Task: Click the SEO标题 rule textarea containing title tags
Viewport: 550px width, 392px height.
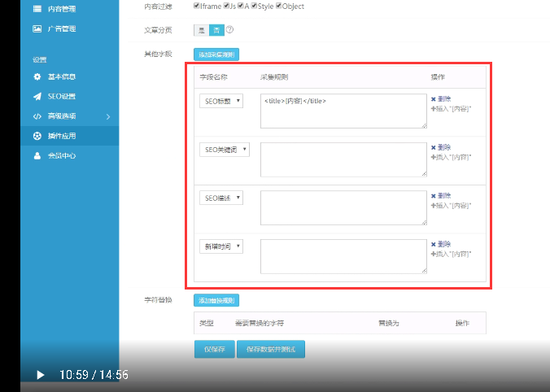Action: [343, 111]
